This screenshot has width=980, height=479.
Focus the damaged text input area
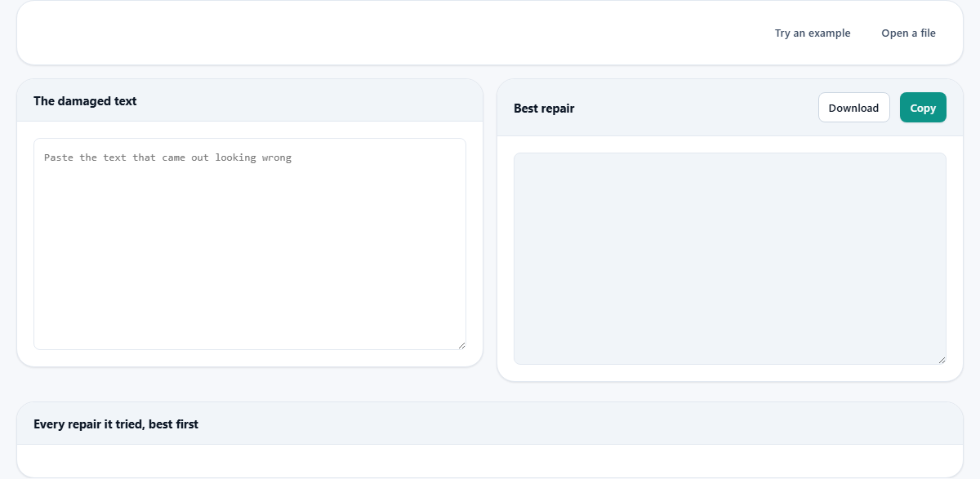tap(250, 244)
